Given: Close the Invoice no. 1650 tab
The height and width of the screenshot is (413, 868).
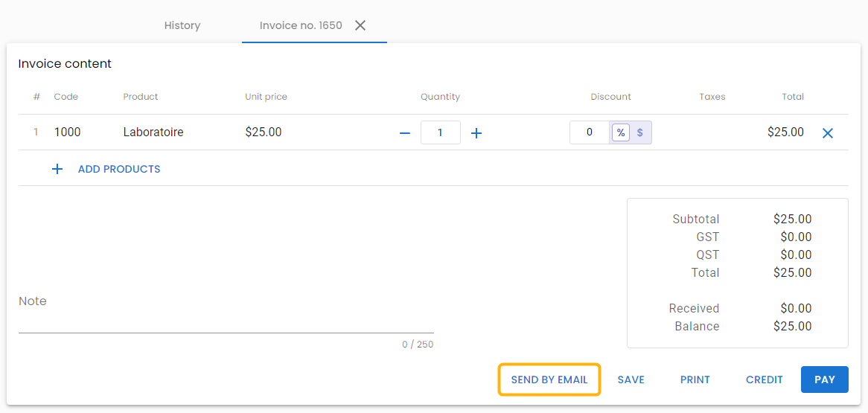Looking at the screenshot, I should click(360, 25).
